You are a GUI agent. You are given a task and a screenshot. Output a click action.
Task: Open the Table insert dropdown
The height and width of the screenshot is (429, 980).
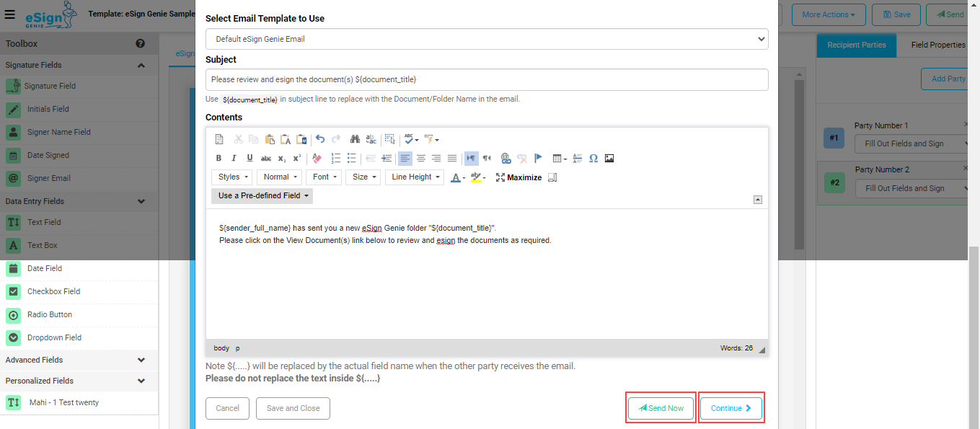point(560,159)
